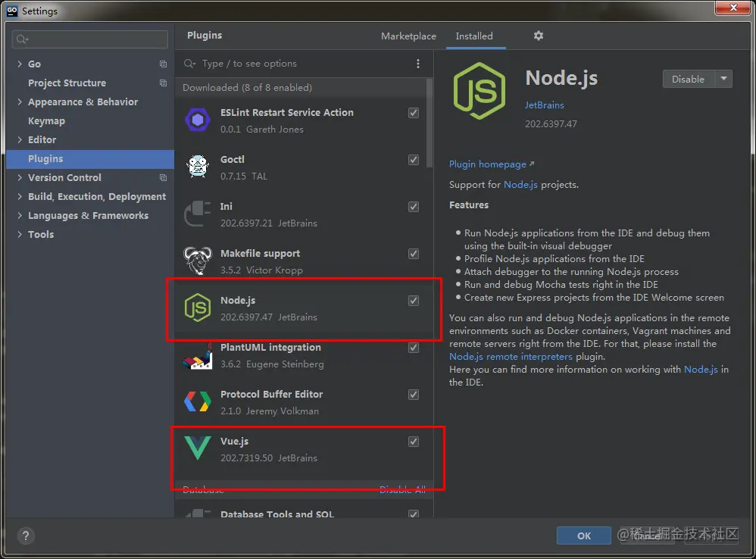756x559 pixels.
Task: Click the Goctl gopher plugin icon
Action: [198, 167]
